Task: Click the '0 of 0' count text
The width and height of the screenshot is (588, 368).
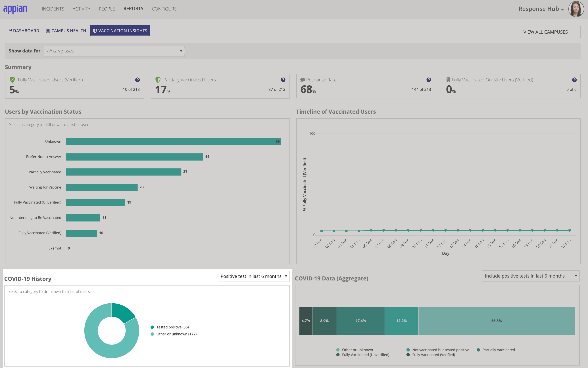Action: (x=572, y=89)
